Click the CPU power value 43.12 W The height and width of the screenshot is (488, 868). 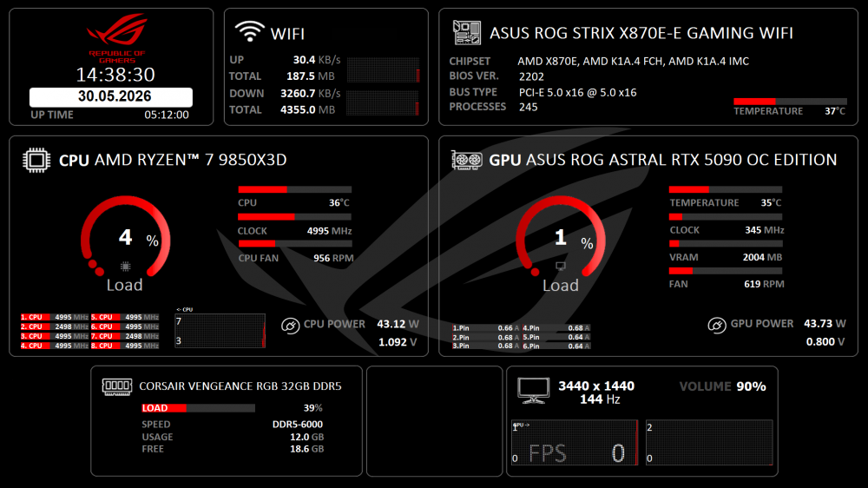tap(398, 324)
